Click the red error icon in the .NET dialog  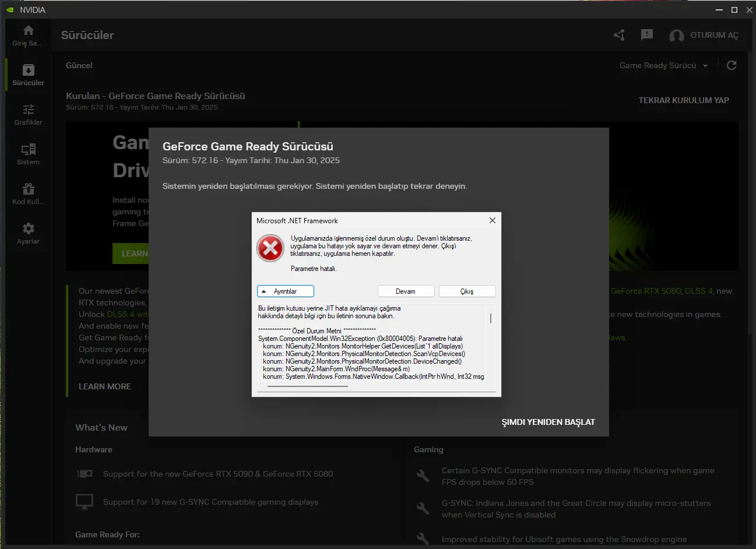click(270, 248)
